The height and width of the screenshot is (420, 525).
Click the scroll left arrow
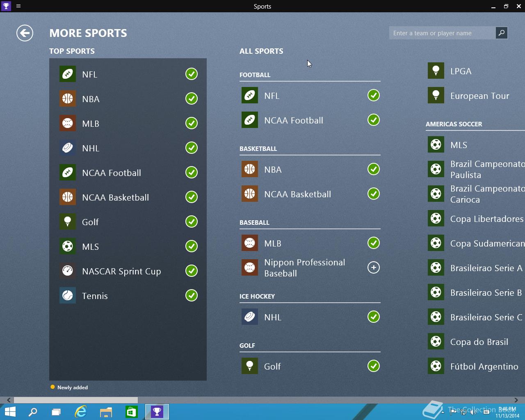(x=9, y=400)
